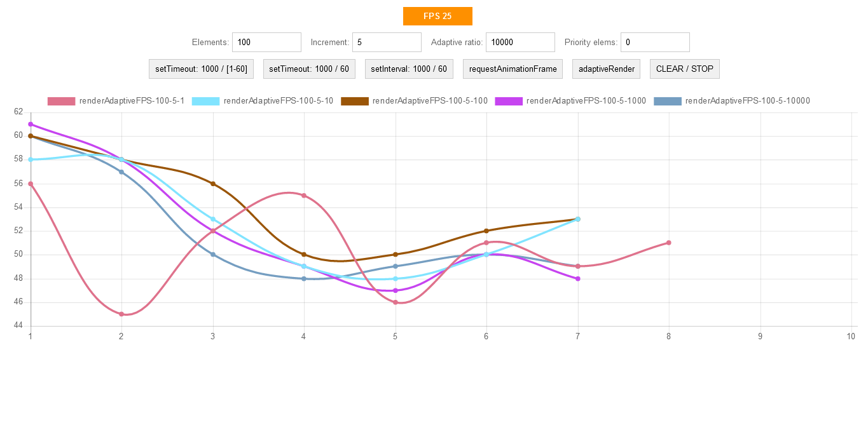Click the Priority elems: label
Image resolution: width=868 pixels, height=446 pixels.
pos(591,43)
